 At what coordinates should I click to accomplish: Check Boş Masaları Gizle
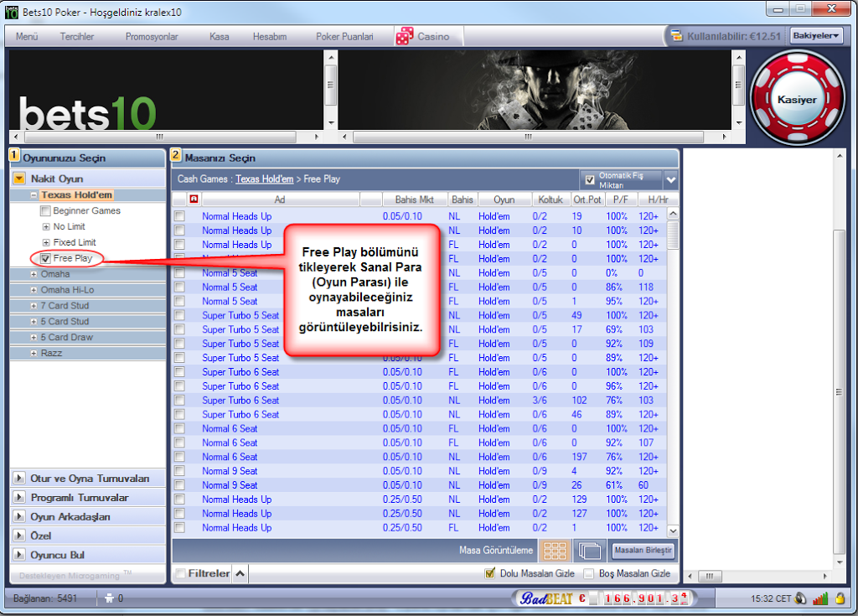point(589,573)
